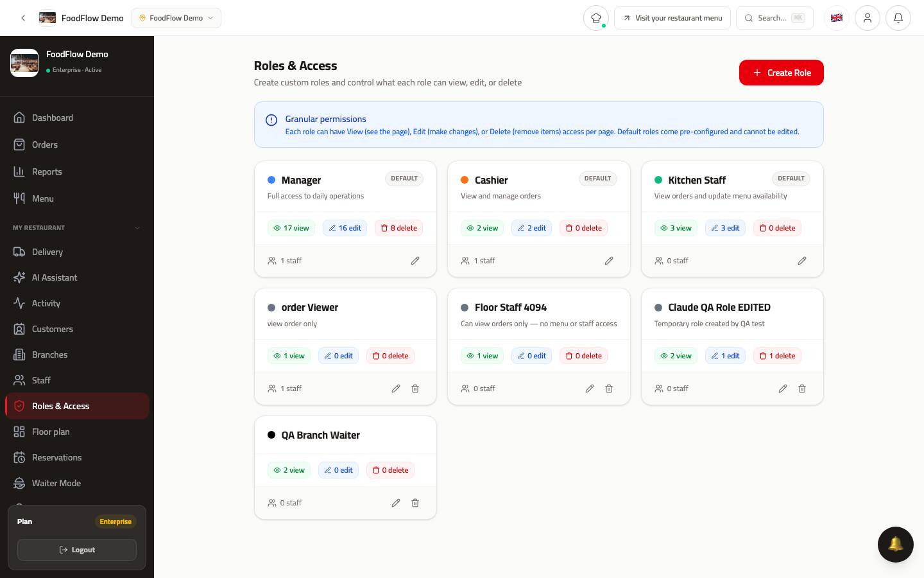Edit the Claude QA Role EDITED

pyautogui.click(x=783, y=389)
